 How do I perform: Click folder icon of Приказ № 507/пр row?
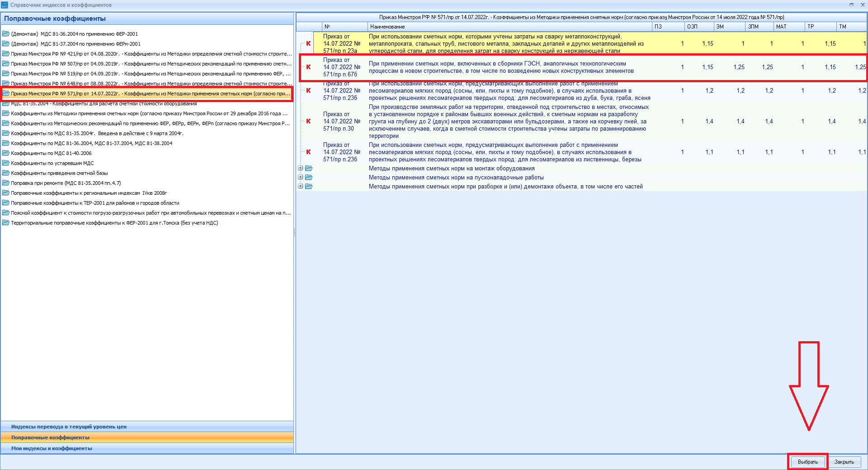pos(6,64)
